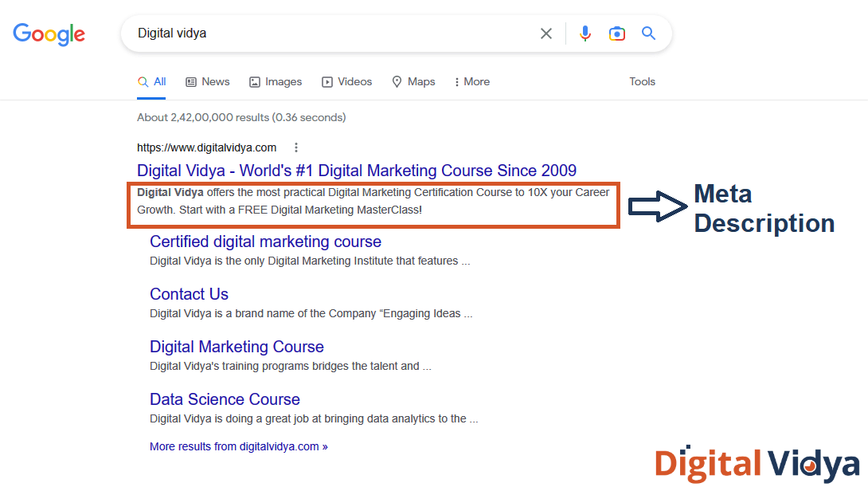This screenshot has width=868, height=487.
Task: Click the 'About 2,42,00,000 results' text
Action: [x=241, y=117]
